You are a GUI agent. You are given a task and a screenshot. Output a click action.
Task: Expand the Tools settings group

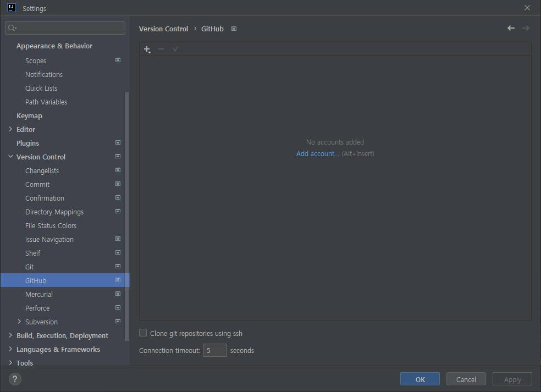pyautogui.click(x=10, y=363)
